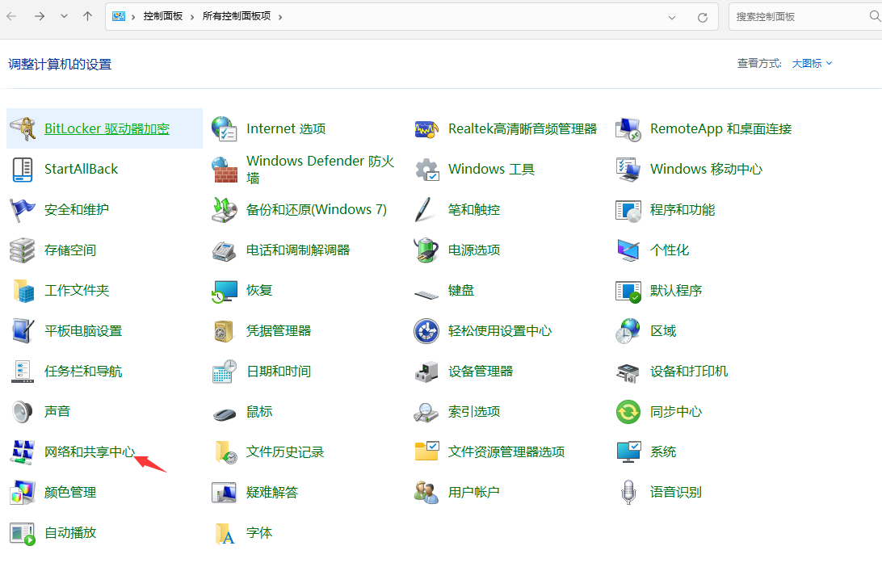Click the 工作文件夹 folder icon
Image resolution: width=882 pixels, height=588 pixels.
tap(23, 291)
